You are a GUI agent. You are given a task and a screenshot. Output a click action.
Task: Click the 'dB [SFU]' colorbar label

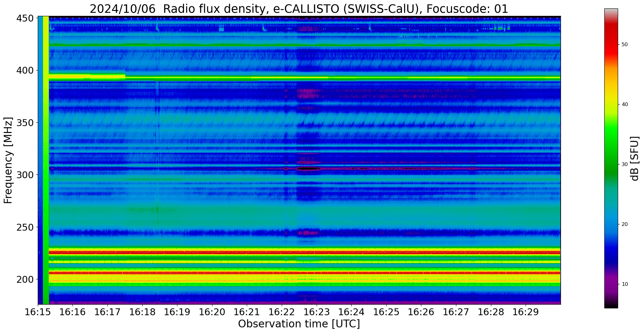pos(635,159)
